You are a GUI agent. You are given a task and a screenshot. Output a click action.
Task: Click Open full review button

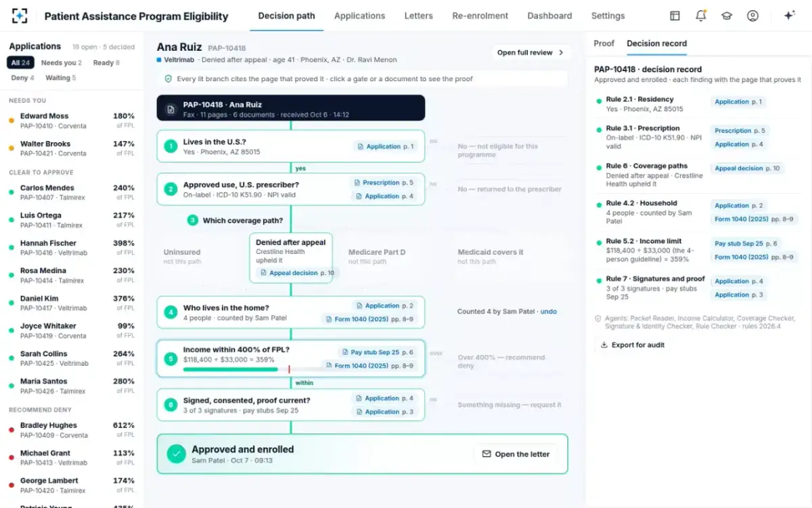pos(531,52)
